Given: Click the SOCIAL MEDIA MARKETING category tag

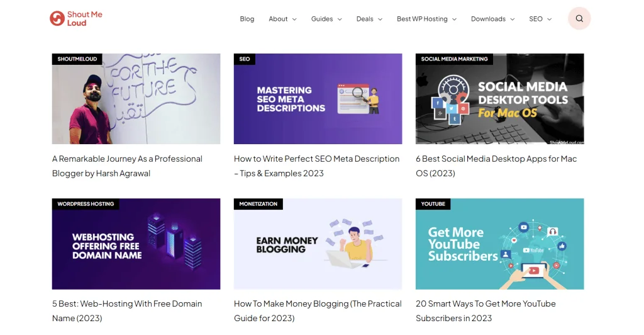Looking at the screenshot, I should point(454,59).
